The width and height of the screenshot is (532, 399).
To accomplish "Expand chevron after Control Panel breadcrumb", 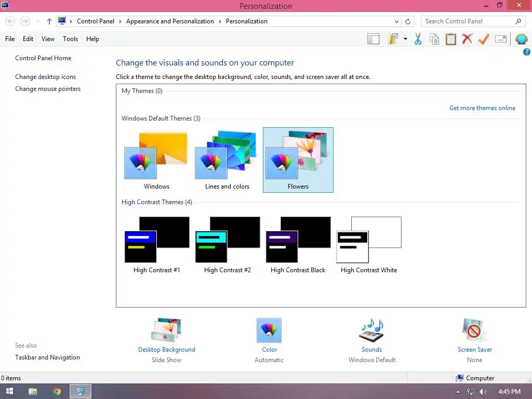I will [120, 21].
